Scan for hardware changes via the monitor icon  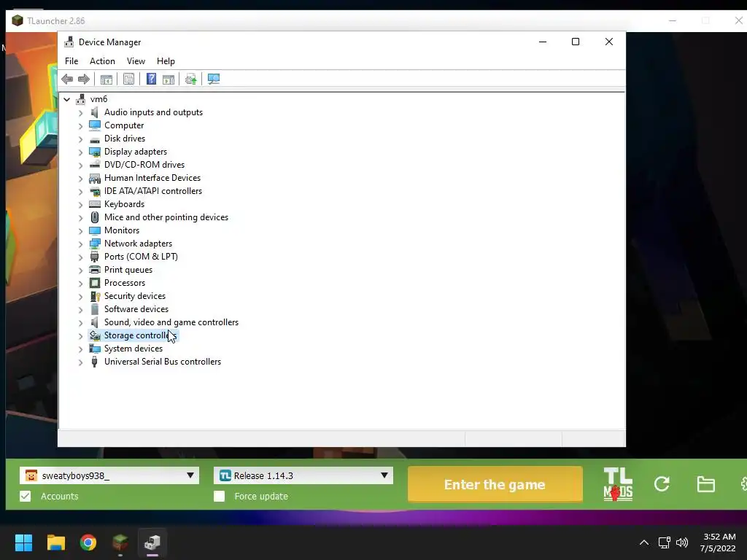214,79
